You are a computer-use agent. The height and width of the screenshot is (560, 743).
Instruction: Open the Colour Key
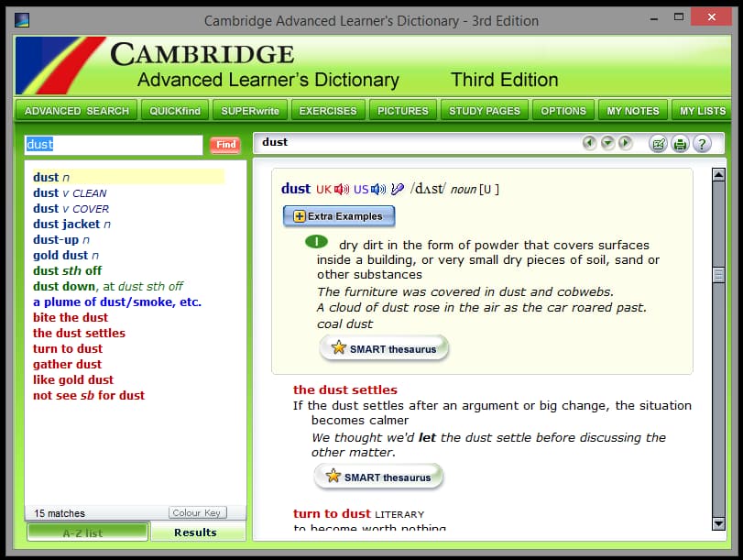point(197,512)
